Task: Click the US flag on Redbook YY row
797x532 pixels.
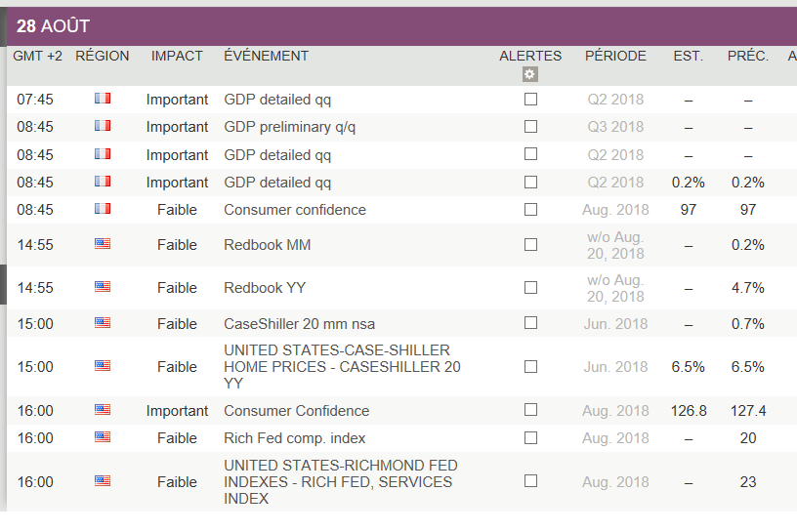Action: pos(103,287)
